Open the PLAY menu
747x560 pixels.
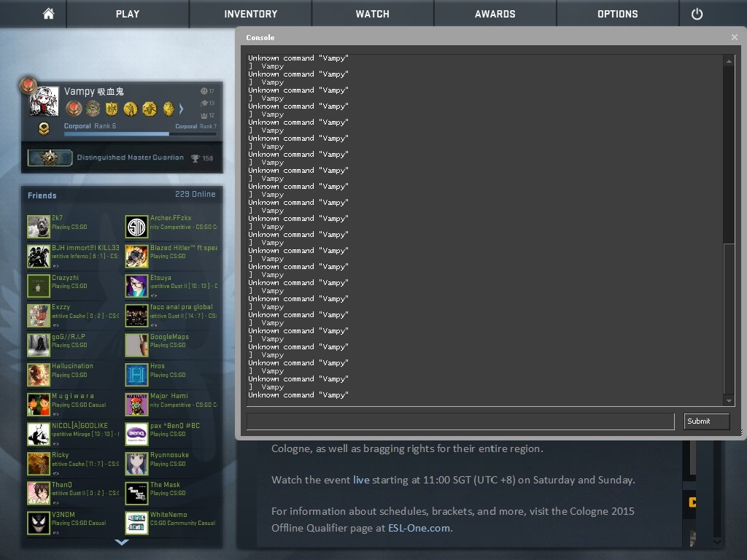tap(128, 14)
